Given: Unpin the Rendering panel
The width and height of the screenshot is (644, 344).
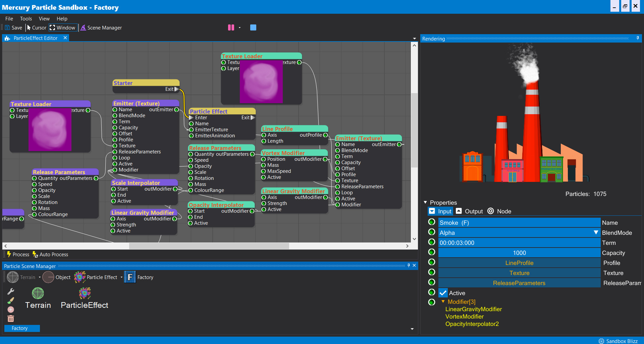Looking at the screenshot, I should 638,38.
